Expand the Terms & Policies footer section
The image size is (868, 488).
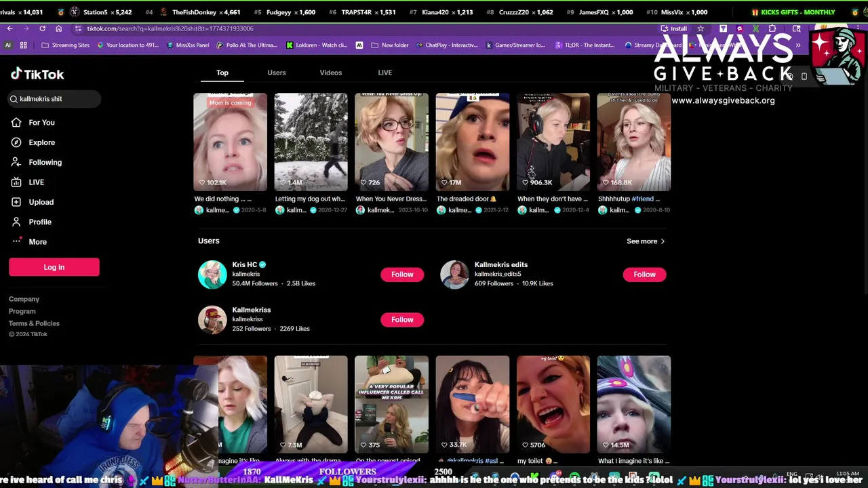34,323
